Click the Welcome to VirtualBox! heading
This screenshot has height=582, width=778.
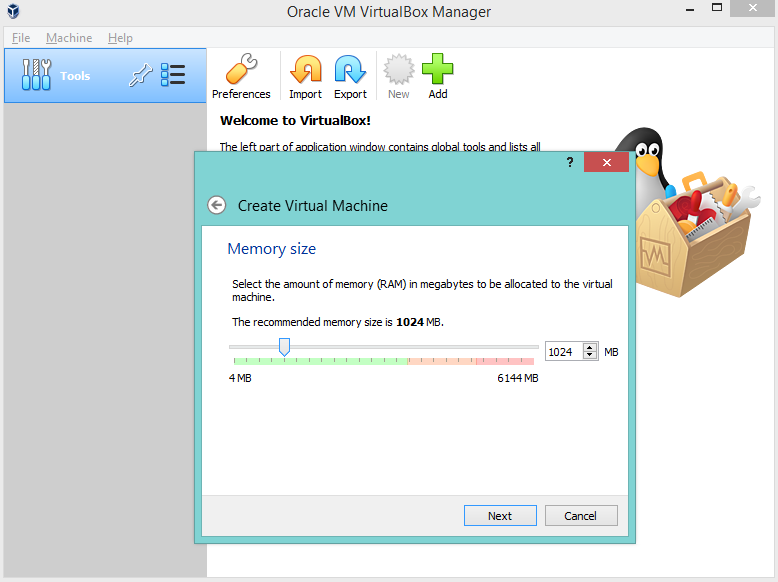click(x=295, y=121)
